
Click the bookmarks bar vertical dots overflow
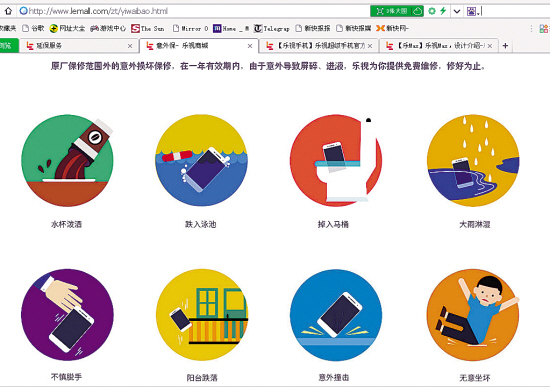pos(531,28)
